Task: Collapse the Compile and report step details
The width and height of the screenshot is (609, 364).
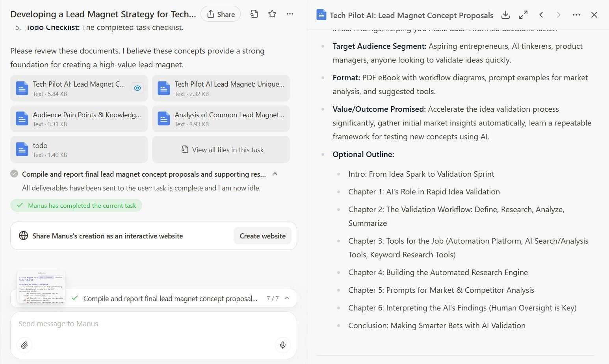Action: [275, 174]
